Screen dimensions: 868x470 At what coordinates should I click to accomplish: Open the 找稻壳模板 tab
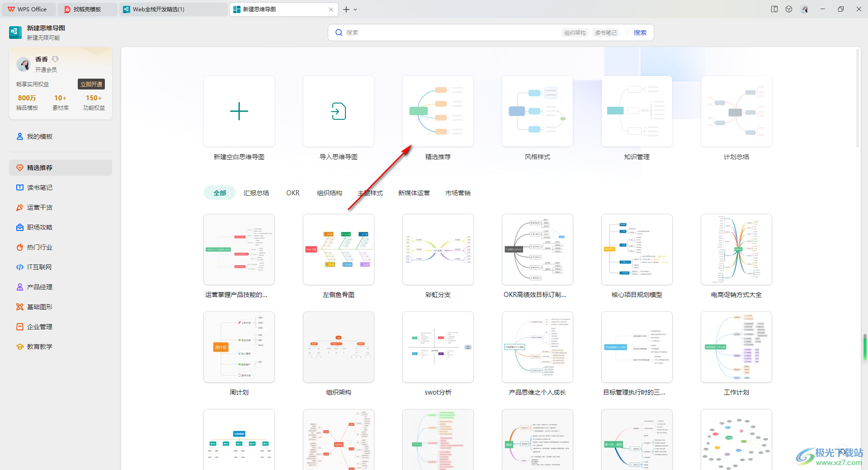[88, 9]
